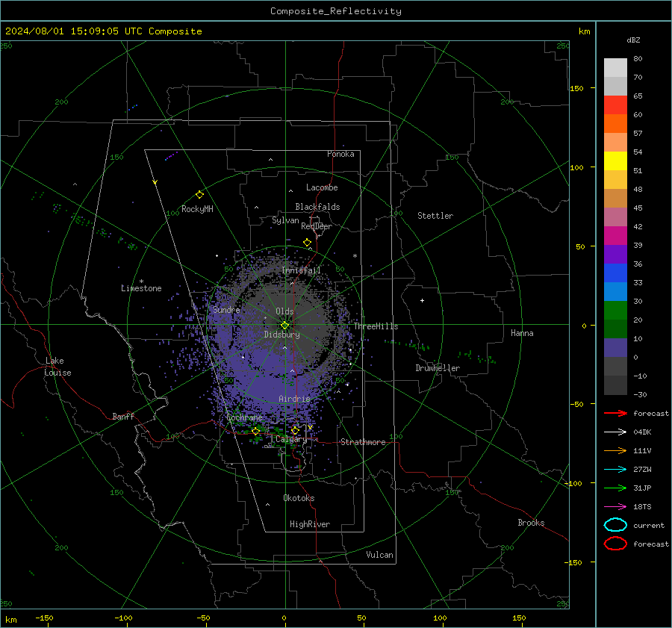Click the cyan current ellipse icon
672x628 pixels.
pos(615,525)
